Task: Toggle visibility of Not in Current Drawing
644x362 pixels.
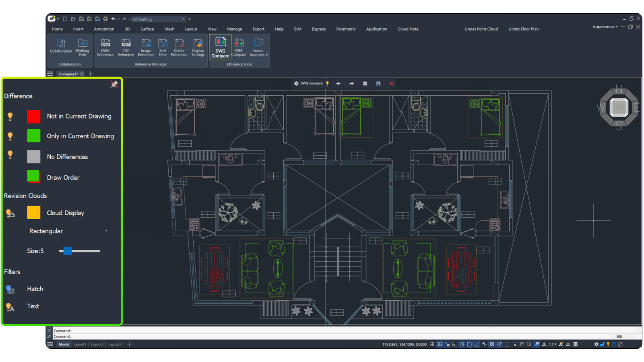Action: pyautogui.click(x=10, y=116)
